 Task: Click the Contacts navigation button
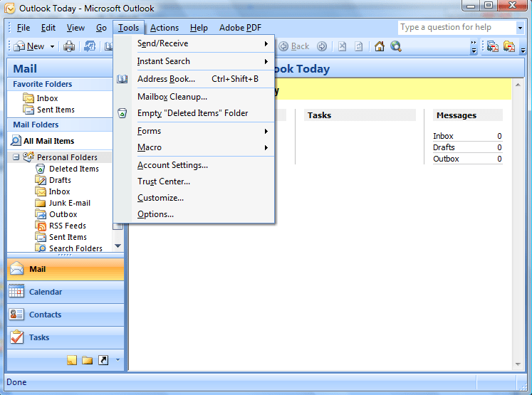pos(66,315)
